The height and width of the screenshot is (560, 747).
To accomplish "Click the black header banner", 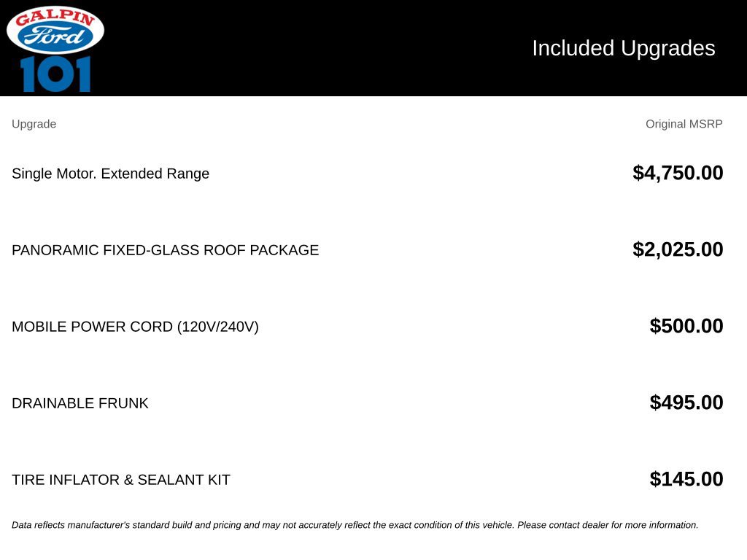I will 373,48.
